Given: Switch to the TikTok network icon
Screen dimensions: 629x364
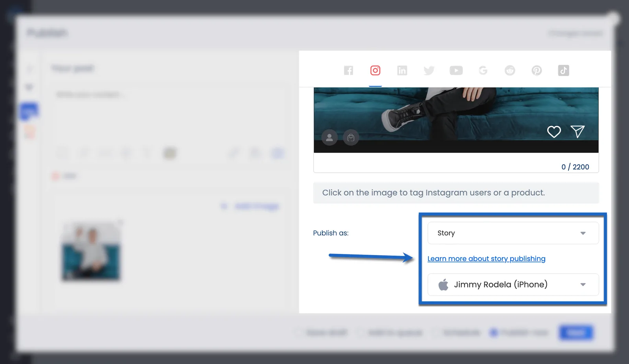Looking at the screenshot, I should (x=563, y=70).
